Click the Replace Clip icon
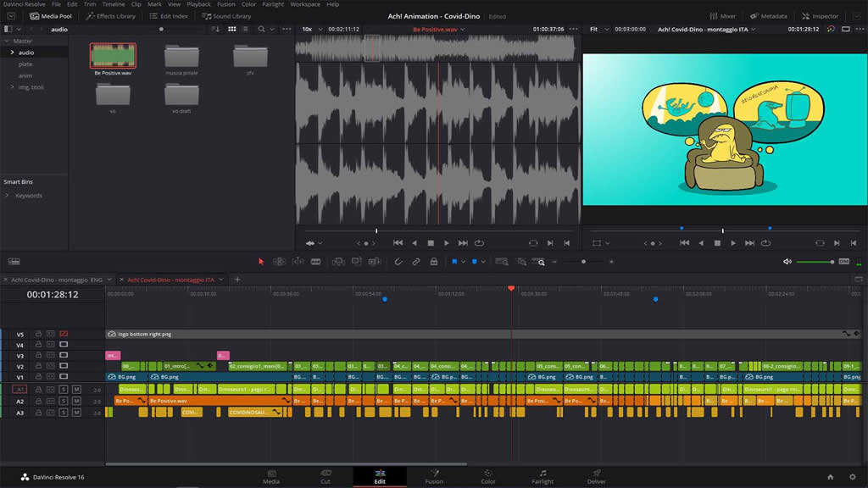This screenshot has height=488, width=868. 375,262
